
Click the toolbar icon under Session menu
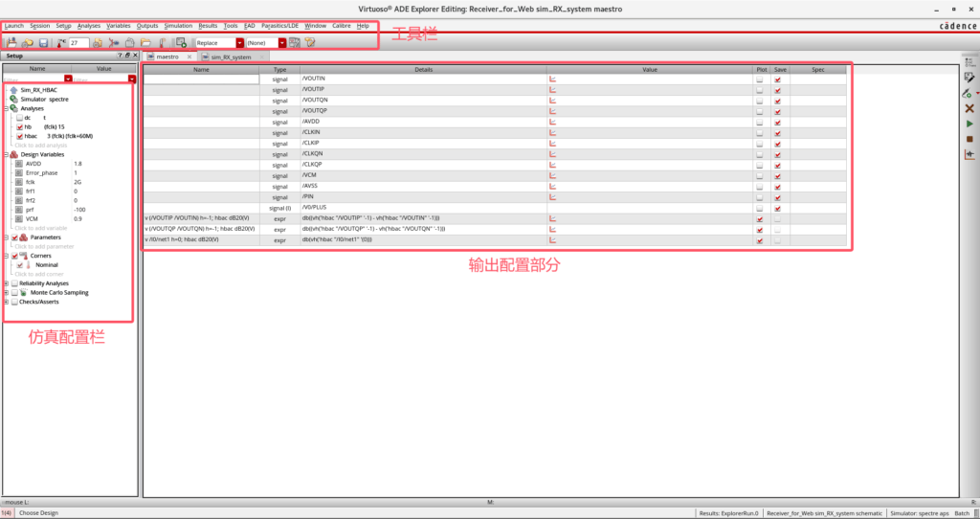[28, 43]
